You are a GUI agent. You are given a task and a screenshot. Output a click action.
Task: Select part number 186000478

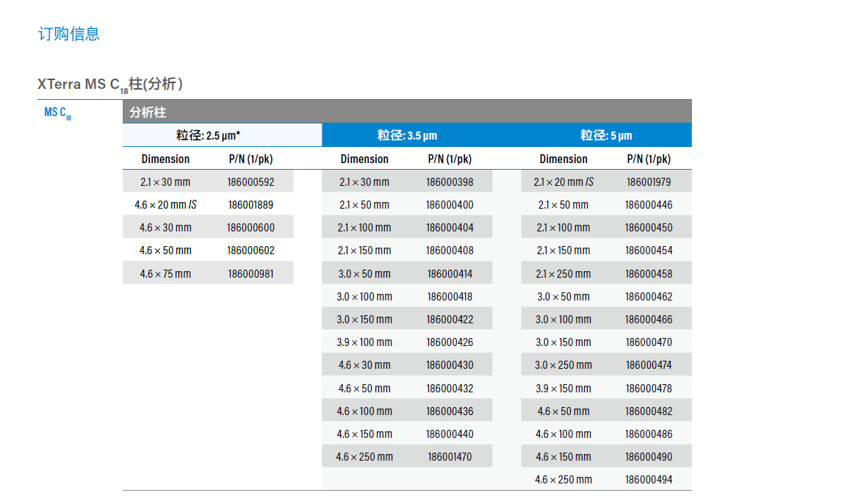point(649,389)
